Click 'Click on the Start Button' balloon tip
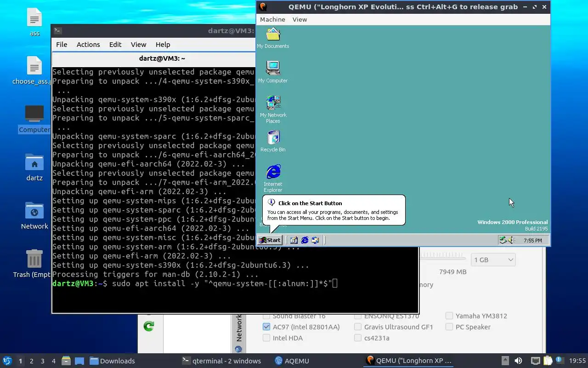Viewport: 588px width, 368px height. click(334, 210)
